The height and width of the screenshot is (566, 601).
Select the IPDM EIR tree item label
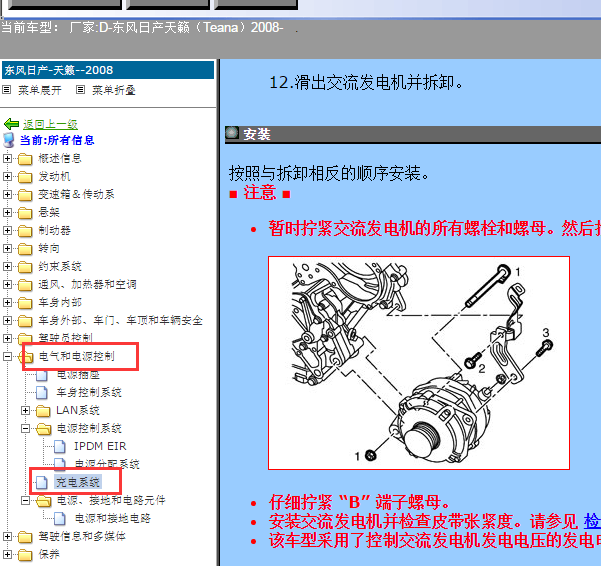100,446
